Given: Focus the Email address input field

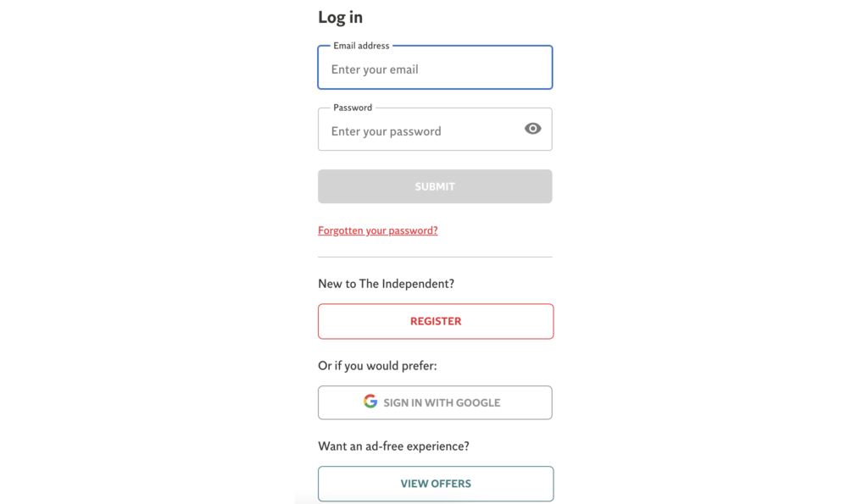Looking at the screenshot, I should click(x=435, y=68).
